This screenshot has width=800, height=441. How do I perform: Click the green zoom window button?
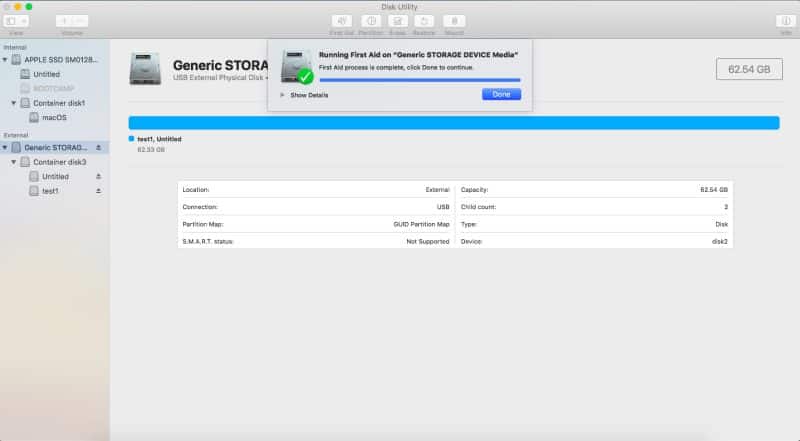[29, 7]
